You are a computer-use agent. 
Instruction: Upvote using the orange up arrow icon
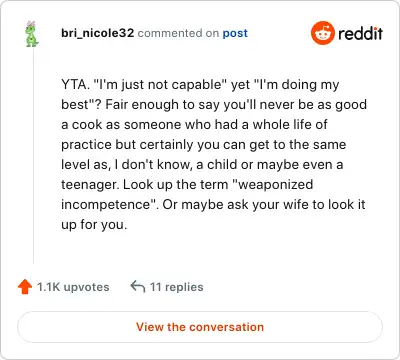click(25, 287)
